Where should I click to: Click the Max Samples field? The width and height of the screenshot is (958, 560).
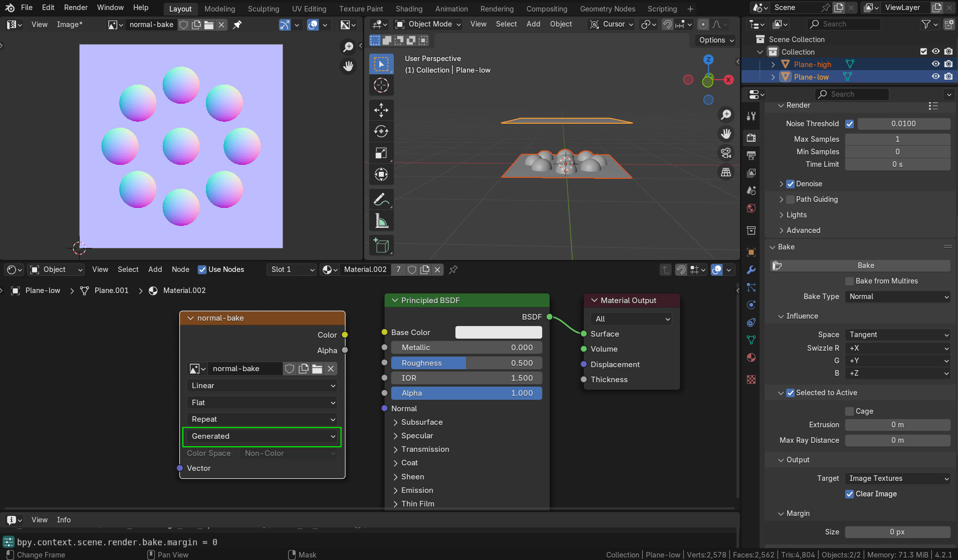[898, 139]
